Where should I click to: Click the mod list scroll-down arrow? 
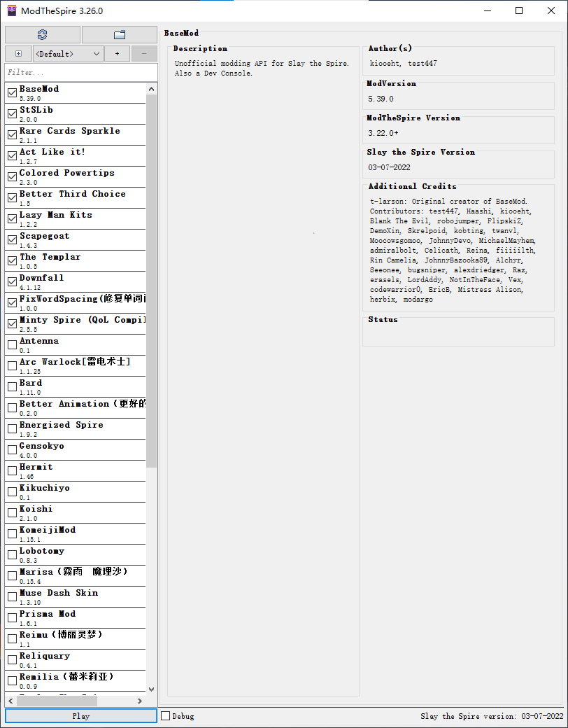(152, 689)
